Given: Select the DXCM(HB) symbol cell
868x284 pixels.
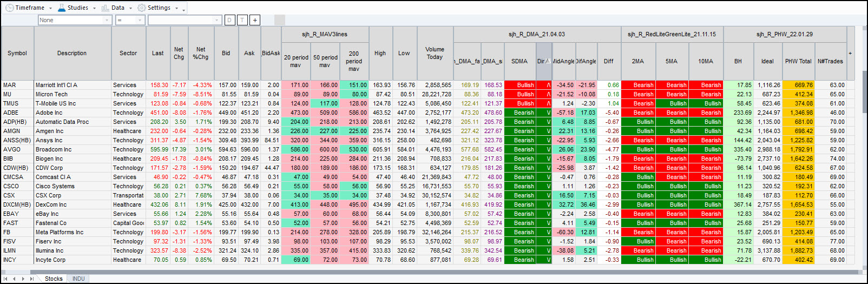Looking at the screenshot, I should (17, 204).
